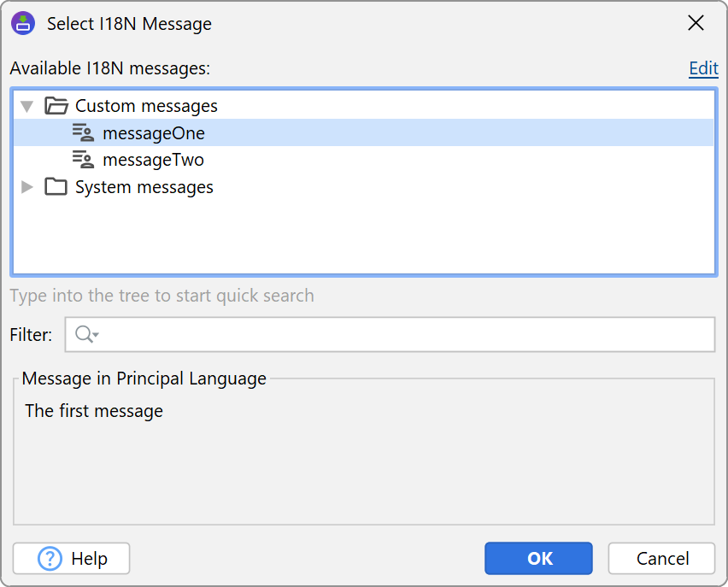Focus the Filter text field
728x587 pixels.
pos(402,335)
